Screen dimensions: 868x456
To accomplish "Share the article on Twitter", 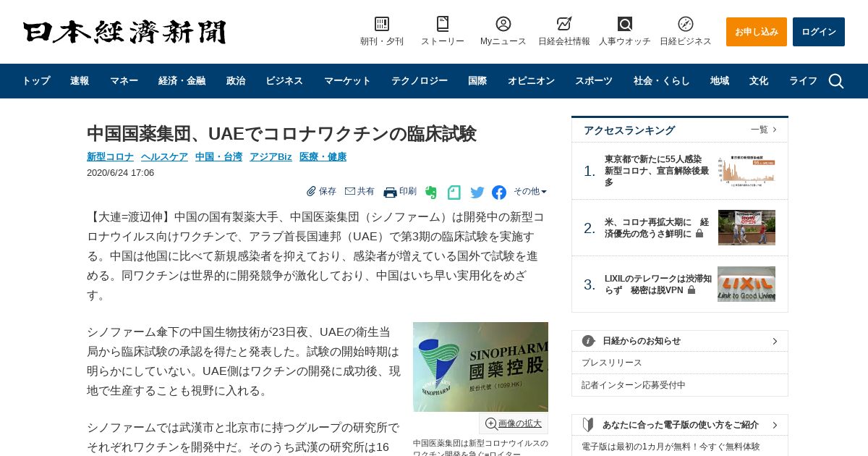I will coord(477,193).
